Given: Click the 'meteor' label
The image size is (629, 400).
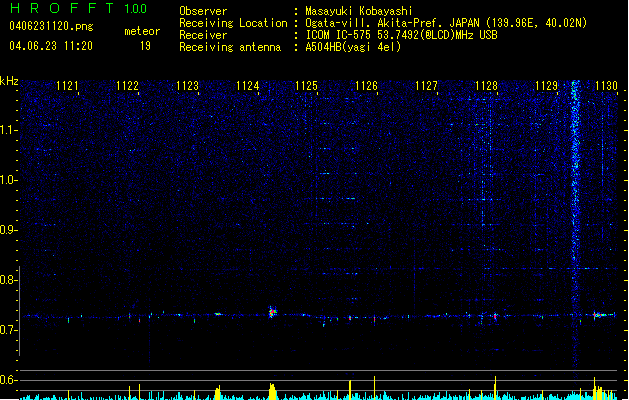Looking at the screenshot, I should pyautogui.click(x=142, y=31).
